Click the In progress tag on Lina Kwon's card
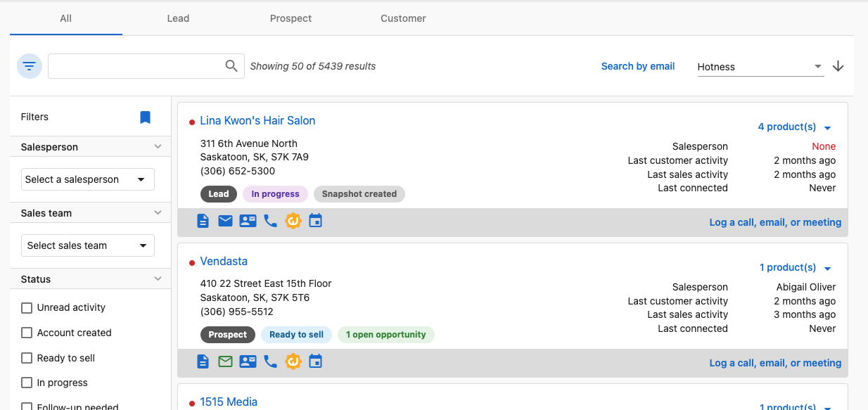 (x=275, y=194)
